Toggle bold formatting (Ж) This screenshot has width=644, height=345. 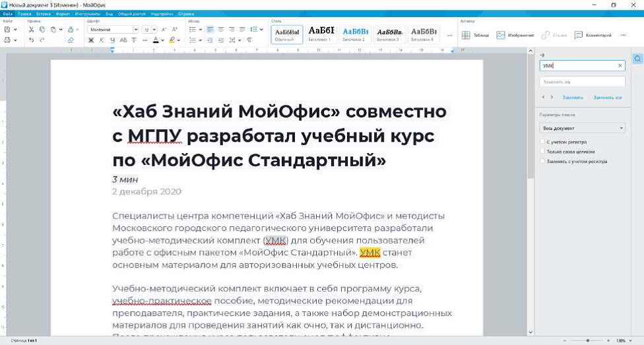[x=91, y=40]
